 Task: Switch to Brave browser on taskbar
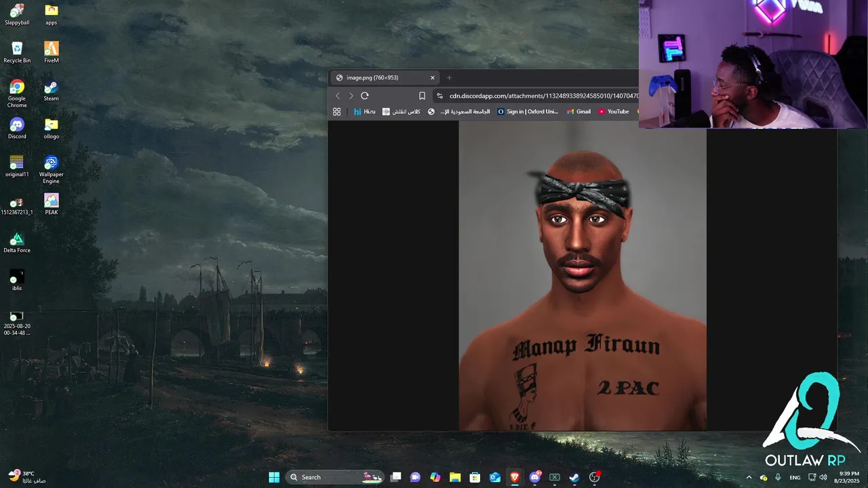click(x=515, y=477)
